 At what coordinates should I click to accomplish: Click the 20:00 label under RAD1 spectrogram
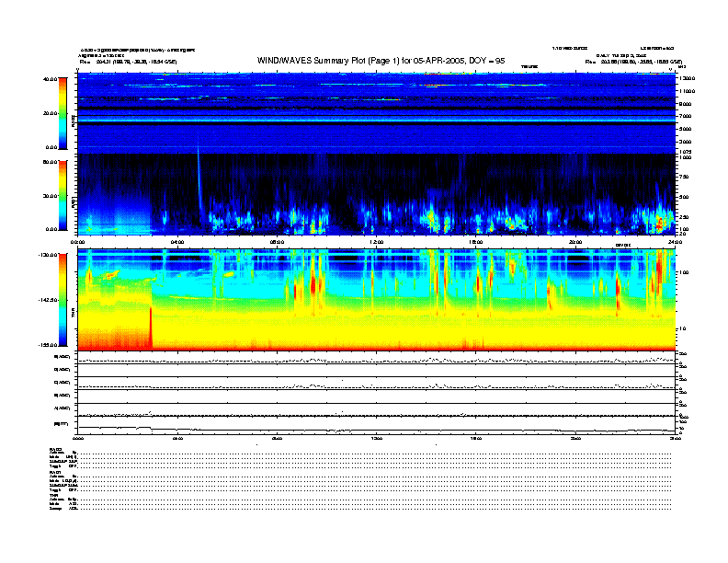575,242
